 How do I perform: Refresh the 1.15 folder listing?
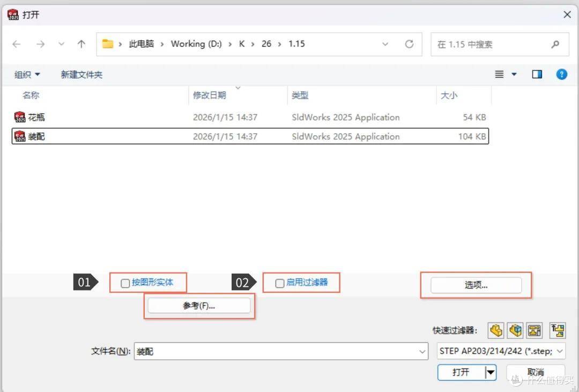click(409, 45)
